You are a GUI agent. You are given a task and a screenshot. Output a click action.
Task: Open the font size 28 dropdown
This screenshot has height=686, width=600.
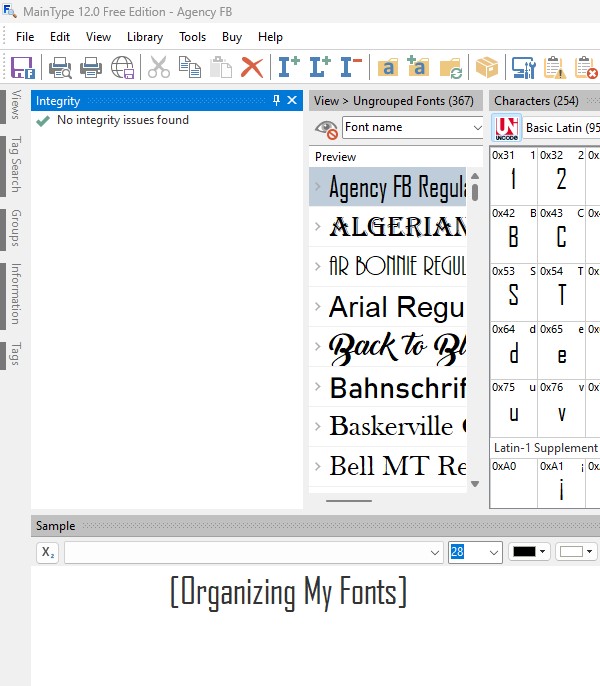[x=494, y=553]
